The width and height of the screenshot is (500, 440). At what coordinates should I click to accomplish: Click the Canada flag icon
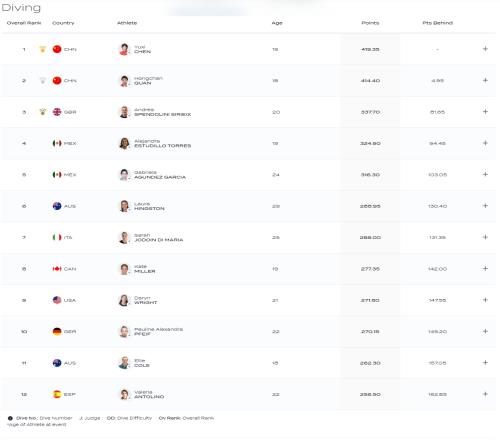(x=57, y=269)
